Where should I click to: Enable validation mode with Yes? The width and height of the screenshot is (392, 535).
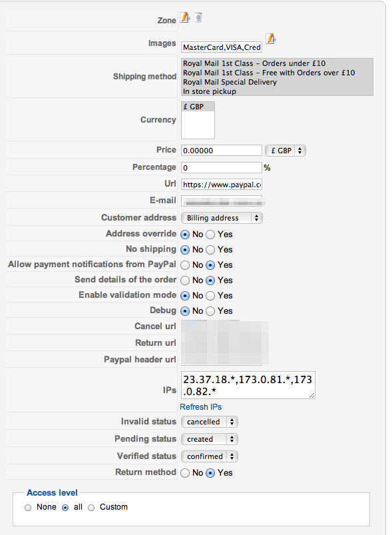(x=211, y=296)
